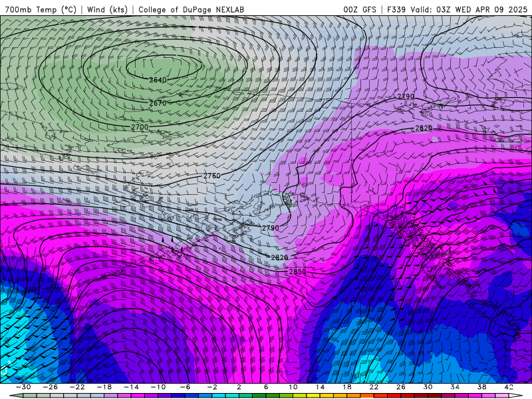532x399 pixels.
Task: Click the -14 value on the temperature scale
Action: pos(131,387)
